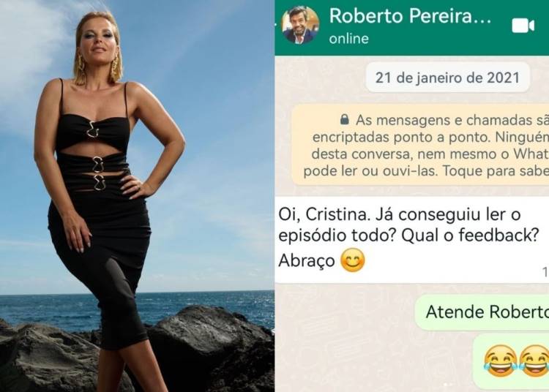Click the gold earring in the photo
The image size is (549, 392).
click(x=115, y=67)
